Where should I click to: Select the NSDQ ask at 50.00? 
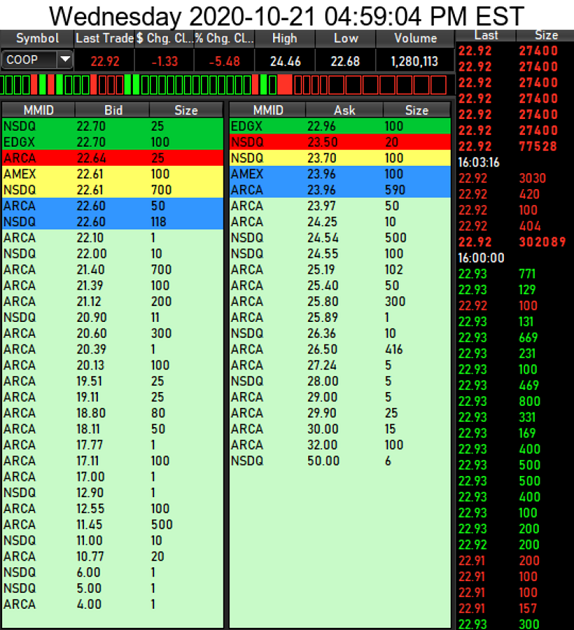340,461
